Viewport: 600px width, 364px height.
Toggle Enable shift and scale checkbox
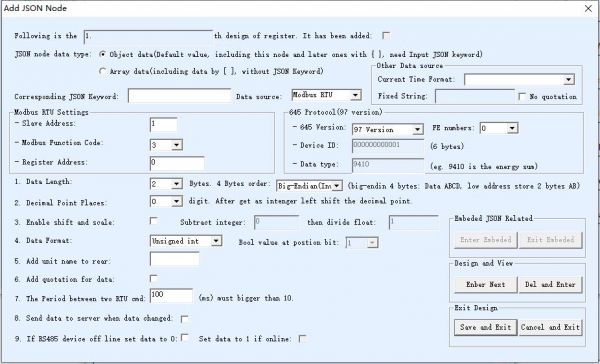[x=153, y=221]
